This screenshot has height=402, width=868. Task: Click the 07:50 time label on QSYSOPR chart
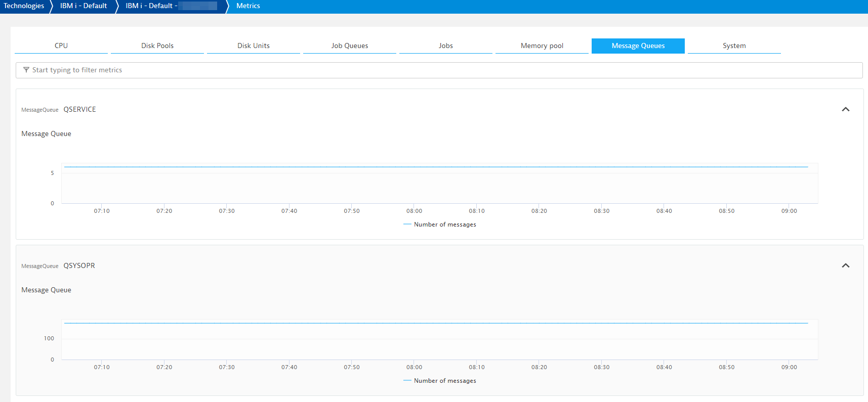point(352,367)
